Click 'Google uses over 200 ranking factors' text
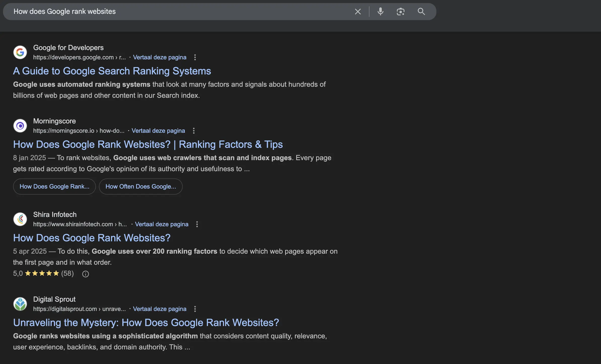 (154, 251)
